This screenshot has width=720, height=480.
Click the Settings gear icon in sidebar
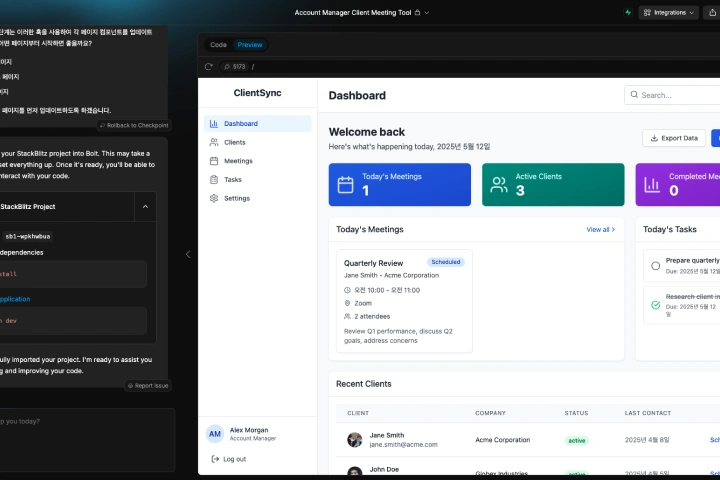coord(214,198)
